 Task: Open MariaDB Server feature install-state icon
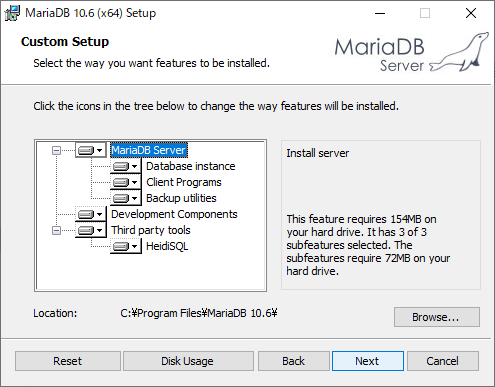[90, 150]
